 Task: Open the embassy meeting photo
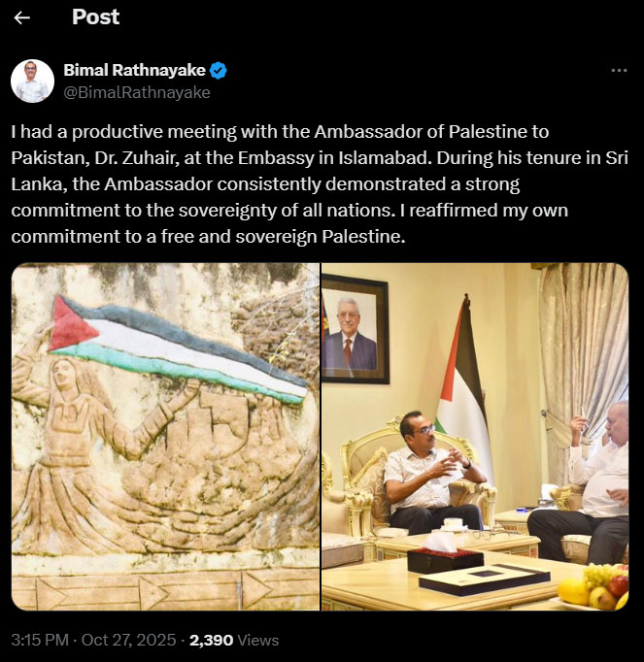475,437
